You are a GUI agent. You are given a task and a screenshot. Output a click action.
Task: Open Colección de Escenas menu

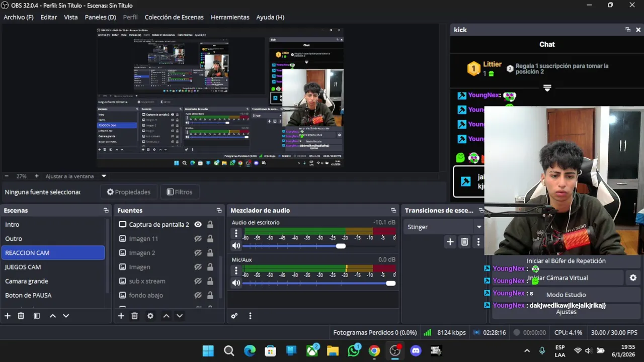[x=174, y=17]
